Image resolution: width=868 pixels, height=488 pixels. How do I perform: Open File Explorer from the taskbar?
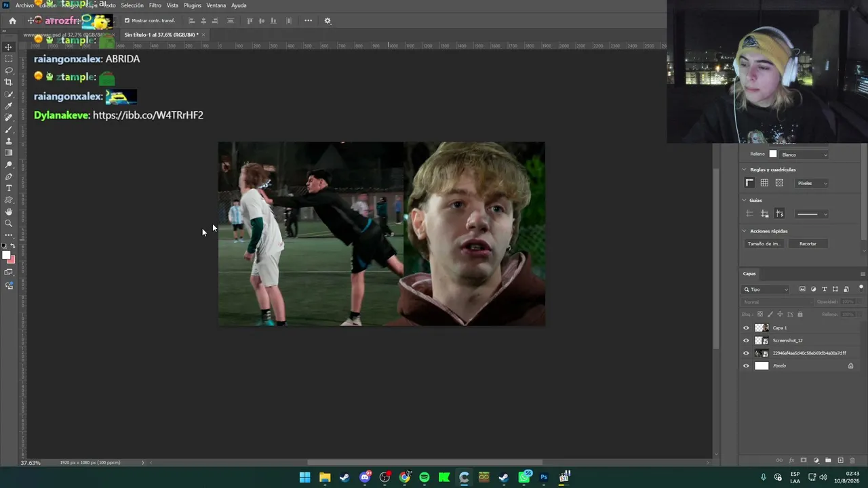point(325,477)
